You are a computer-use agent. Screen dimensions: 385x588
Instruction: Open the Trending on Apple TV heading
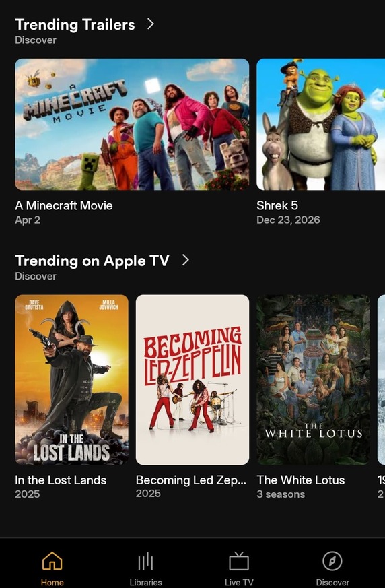coord(92,261)
